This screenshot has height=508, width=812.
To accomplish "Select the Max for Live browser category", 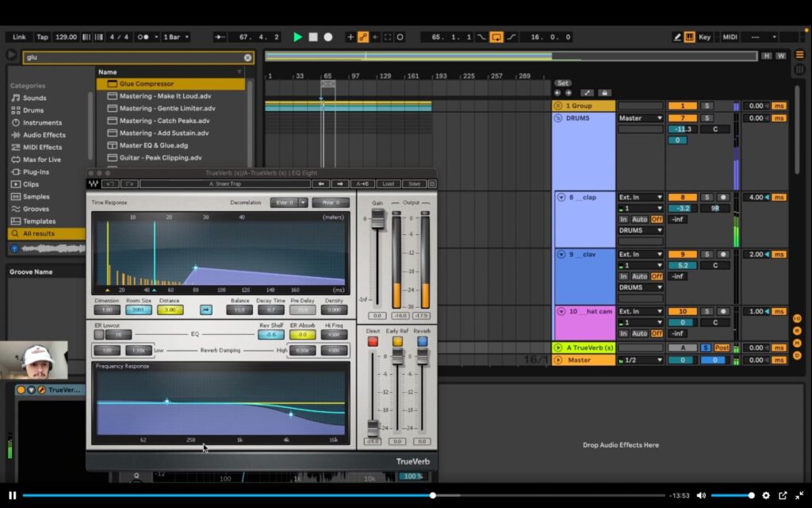I will pyautogui.click(x=41, y=160).
